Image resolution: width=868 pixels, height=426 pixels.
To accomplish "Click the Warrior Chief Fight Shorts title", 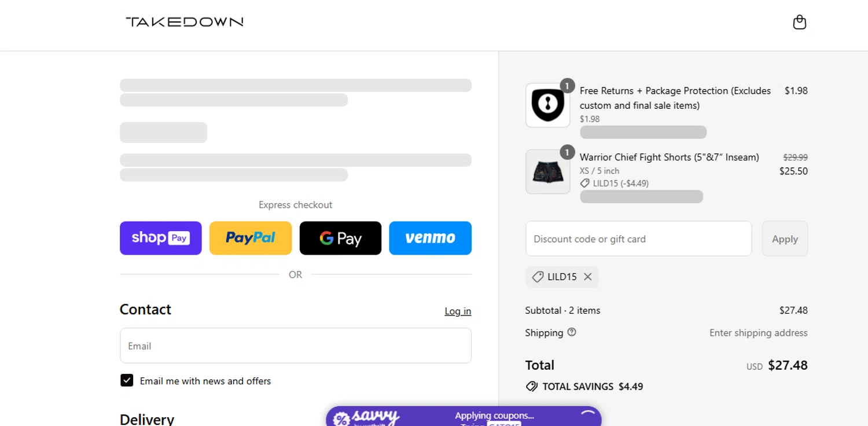I will coord(670,157).
